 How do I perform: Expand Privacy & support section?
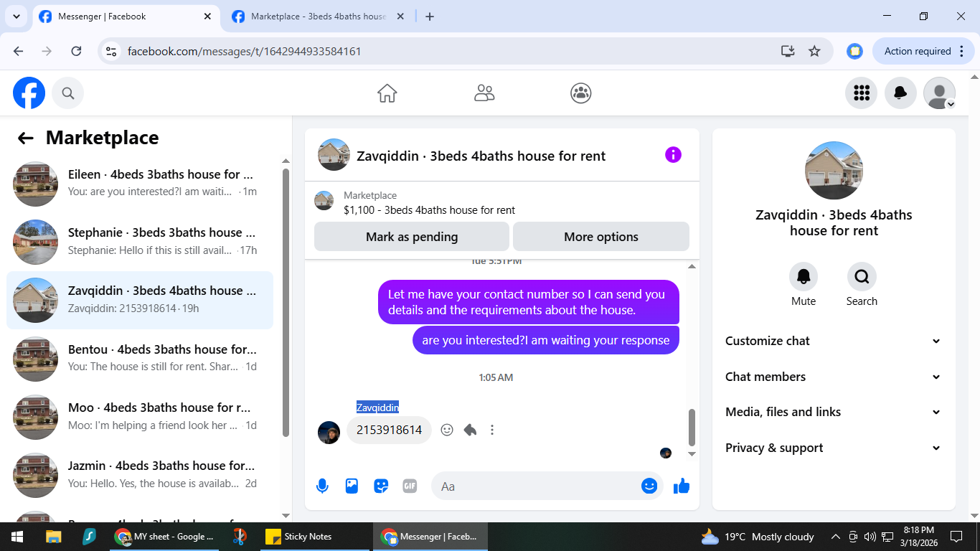[833, 448]
